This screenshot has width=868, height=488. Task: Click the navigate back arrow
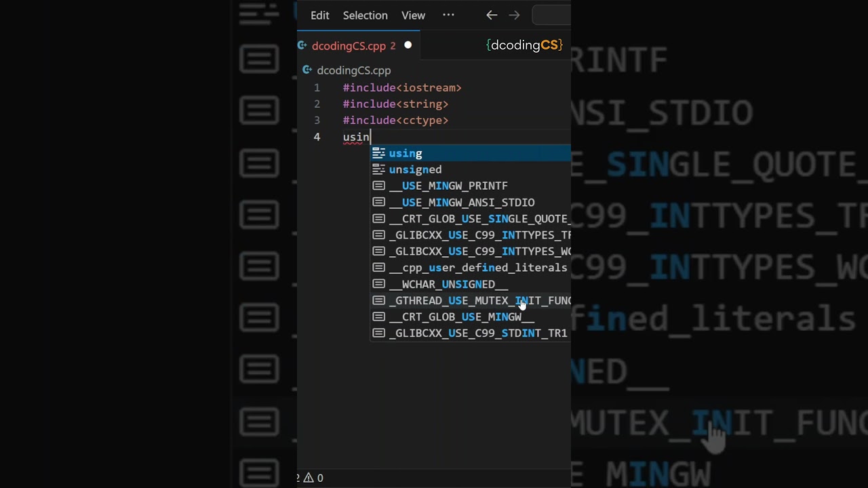492,15
